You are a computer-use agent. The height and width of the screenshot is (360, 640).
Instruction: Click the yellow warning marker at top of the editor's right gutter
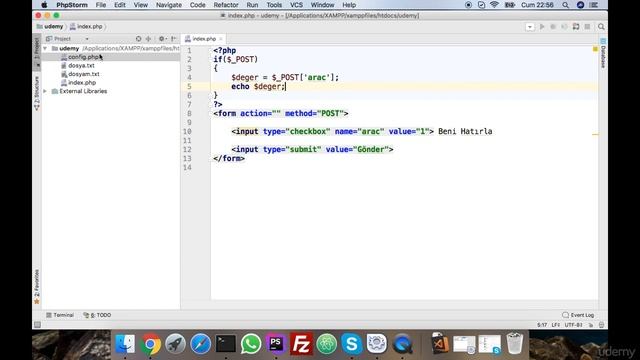(x=595, y=49)
